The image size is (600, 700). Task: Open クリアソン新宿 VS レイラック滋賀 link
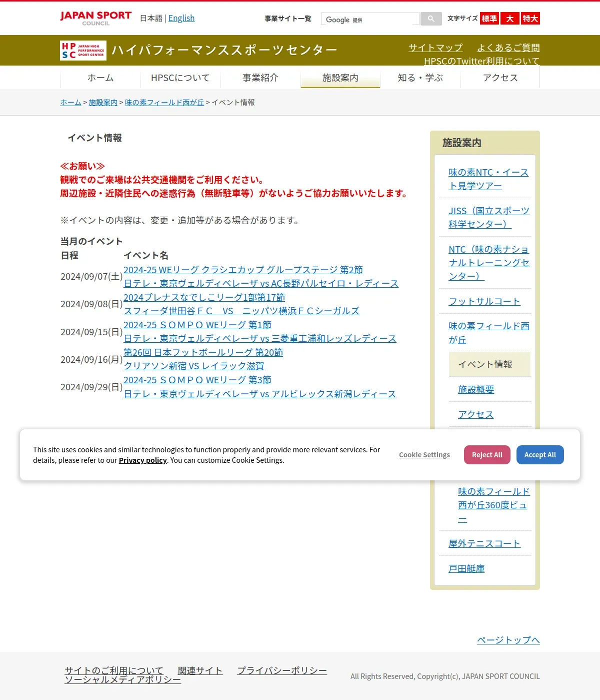click(194, 366)
